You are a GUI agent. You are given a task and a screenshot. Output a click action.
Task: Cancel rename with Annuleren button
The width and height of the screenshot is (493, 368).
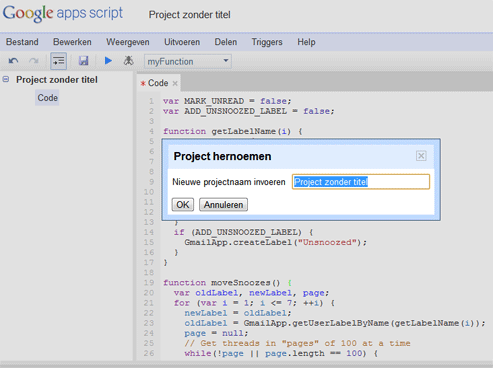coord(223,205)
